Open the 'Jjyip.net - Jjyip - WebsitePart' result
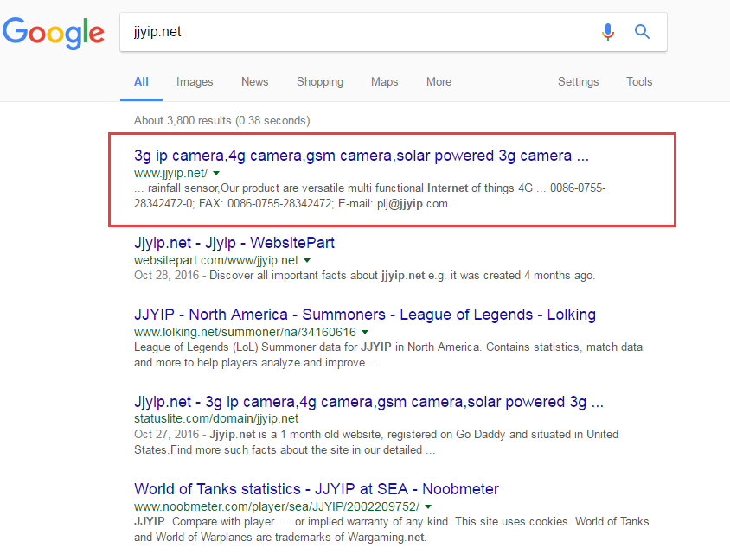This screenshot has width=730, height=560. pos(234,243)
